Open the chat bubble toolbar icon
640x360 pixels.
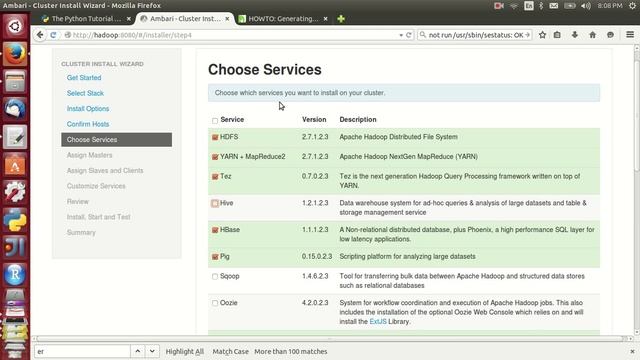(610, 35)
